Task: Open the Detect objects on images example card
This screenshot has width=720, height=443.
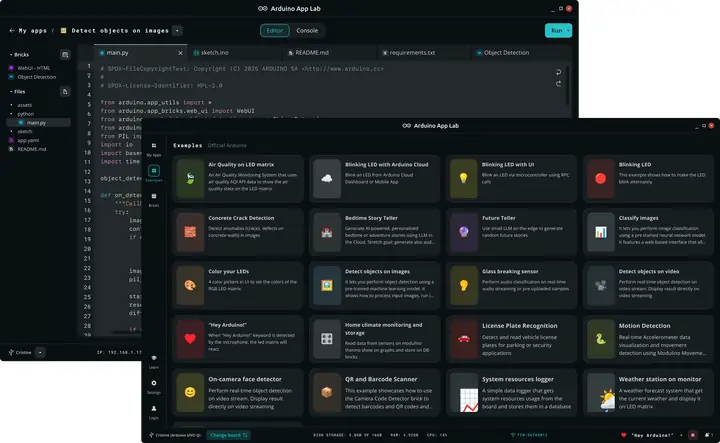Action: coord(375,286)
